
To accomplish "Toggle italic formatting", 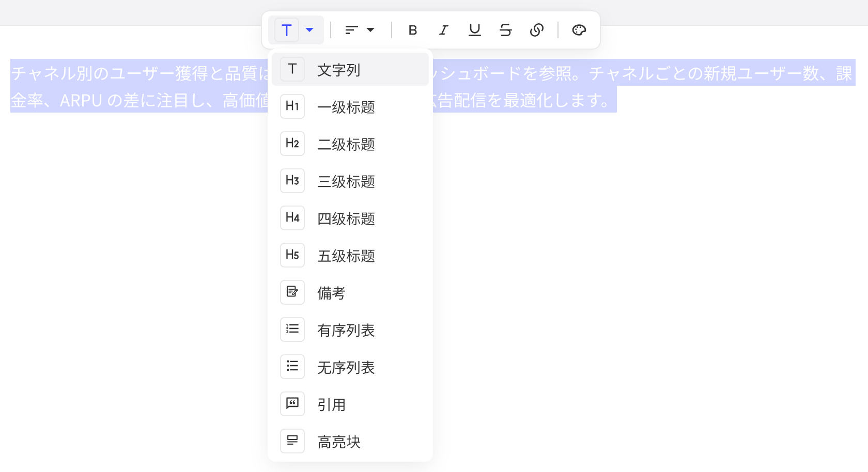I will [443, 30].
